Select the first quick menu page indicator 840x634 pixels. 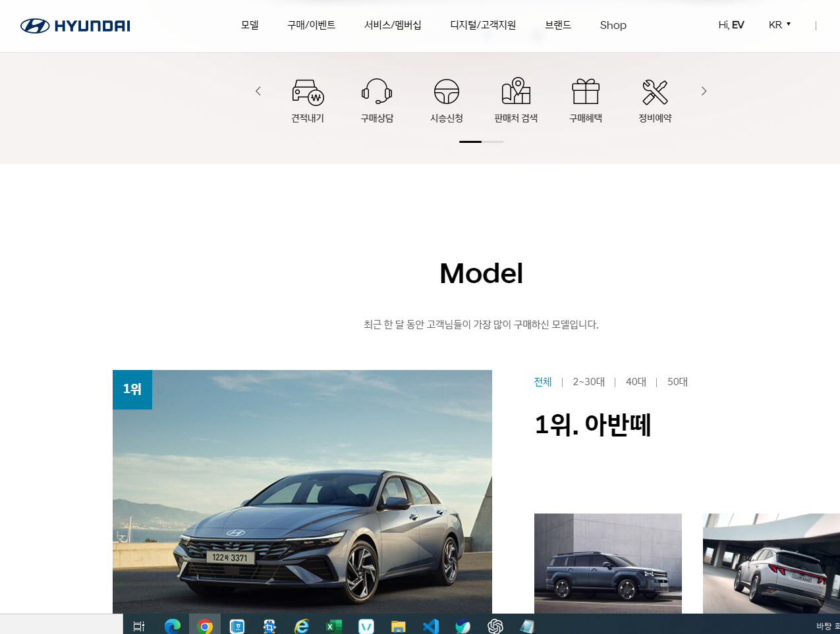[470, 142]
